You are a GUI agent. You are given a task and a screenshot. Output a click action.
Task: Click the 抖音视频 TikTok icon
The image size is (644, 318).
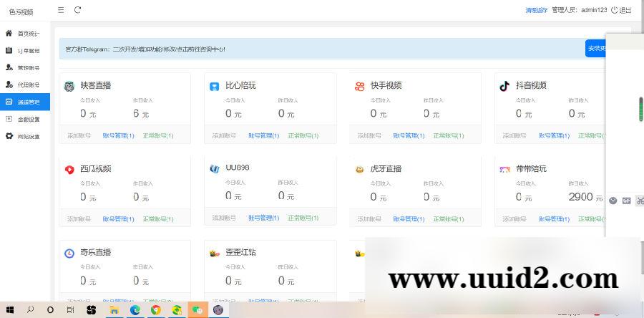[504, 86]
